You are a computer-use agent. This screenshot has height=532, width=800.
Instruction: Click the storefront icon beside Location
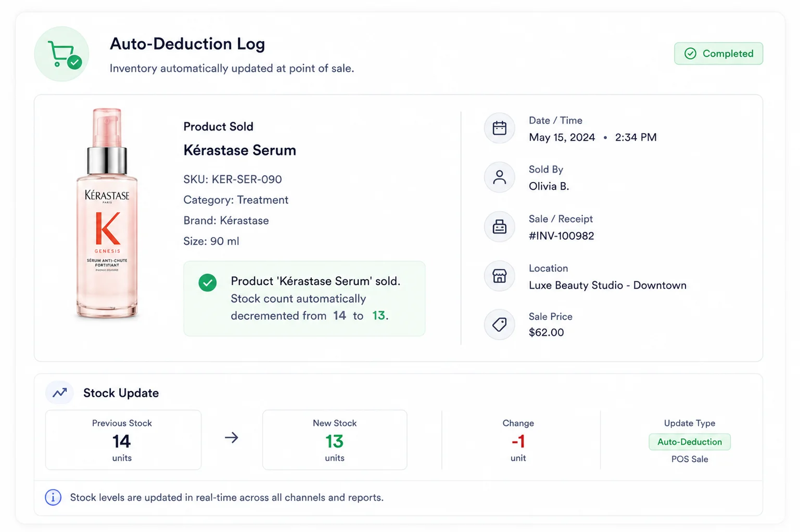(x=500, y=276)
